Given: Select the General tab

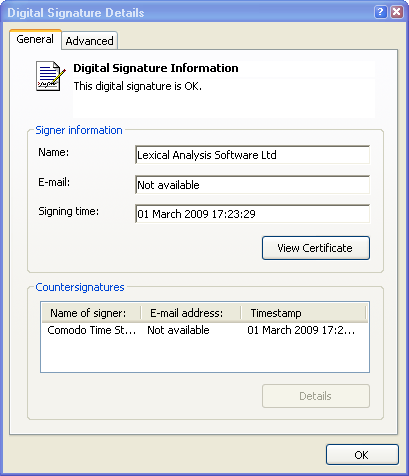Looking at the screenshot, I should tap(35, 39).
